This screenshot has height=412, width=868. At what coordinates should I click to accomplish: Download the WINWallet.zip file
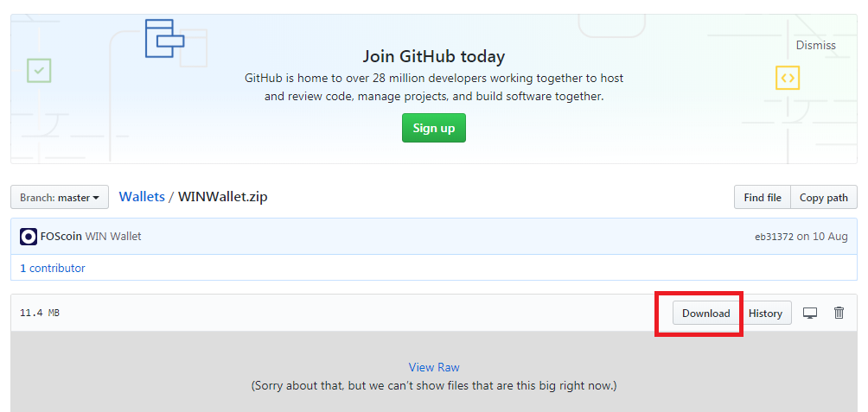705,313
